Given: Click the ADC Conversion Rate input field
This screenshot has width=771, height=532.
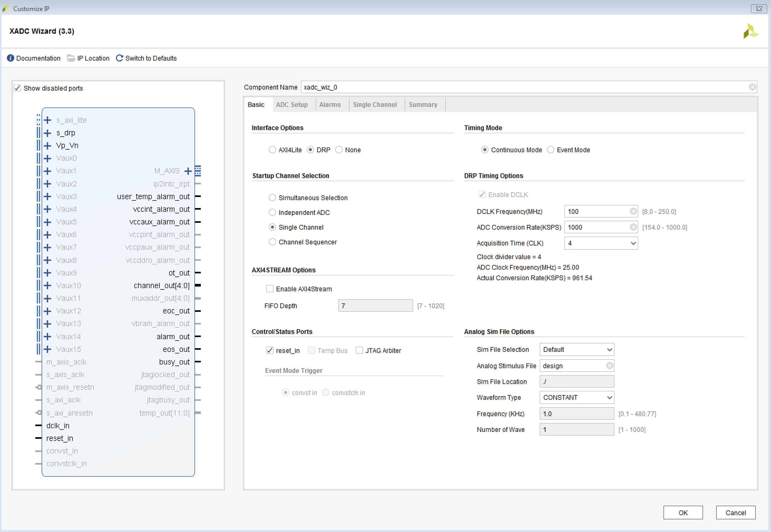Looking at the screenshot, I should (x=601, y=227).
